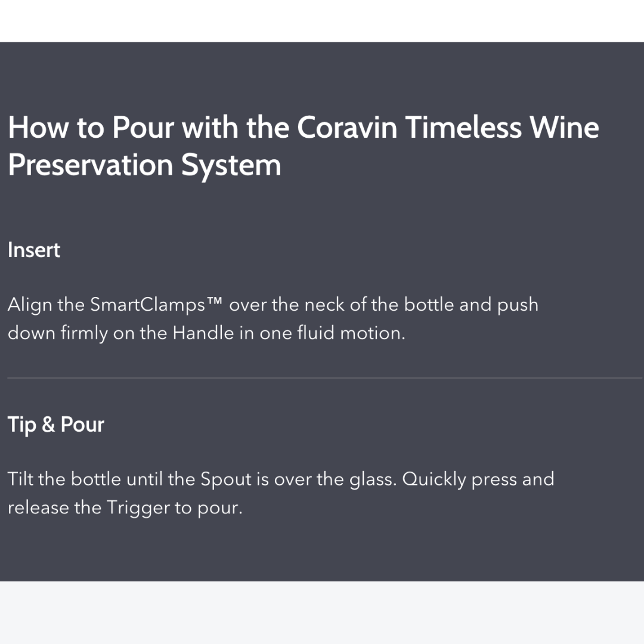Click the white band above the dark panel
The height and width of the screenshot is (644, 644).
tap(322, 21)
